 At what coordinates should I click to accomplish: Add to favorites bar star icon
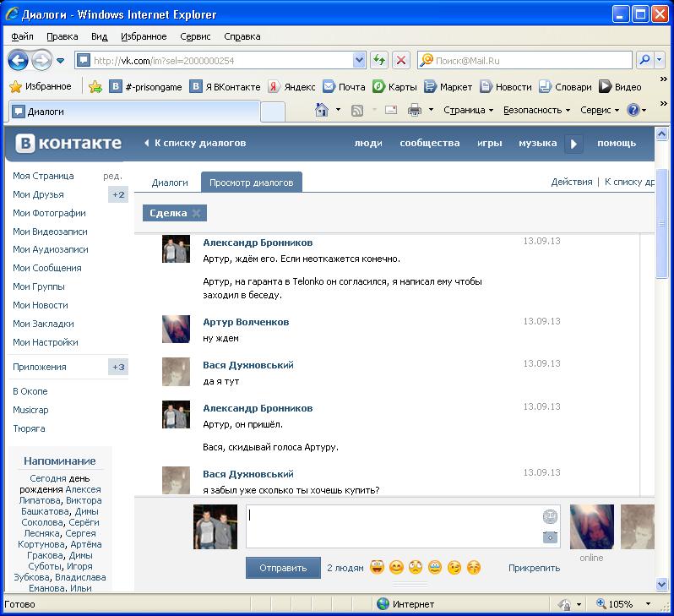coord(95,87)
